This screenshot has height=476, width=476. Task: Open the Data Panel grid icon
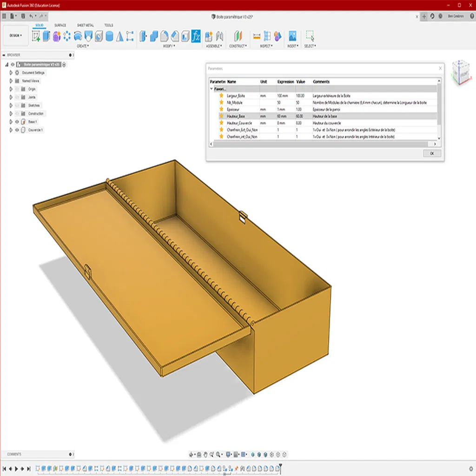click(4, 16)
